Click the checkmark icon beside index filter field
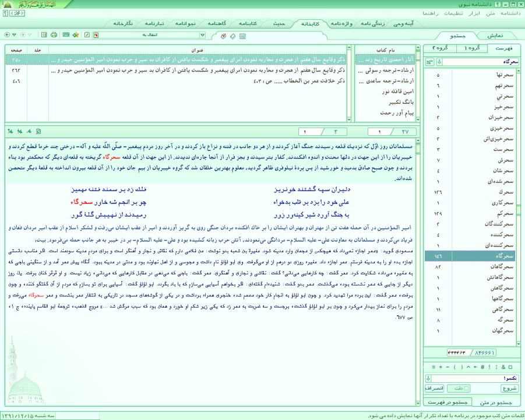Image resolution: width=525 pixels, height=420 pixels. tap(430, 62)
